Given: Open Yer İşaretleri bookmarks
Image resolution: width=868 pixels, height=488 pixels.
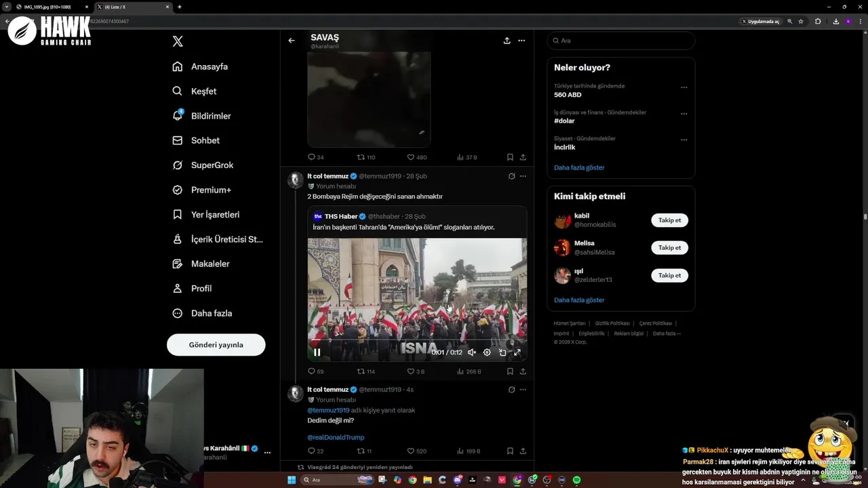Looking at the screenshot, I should pyautogui.click(x=205, y=214).
